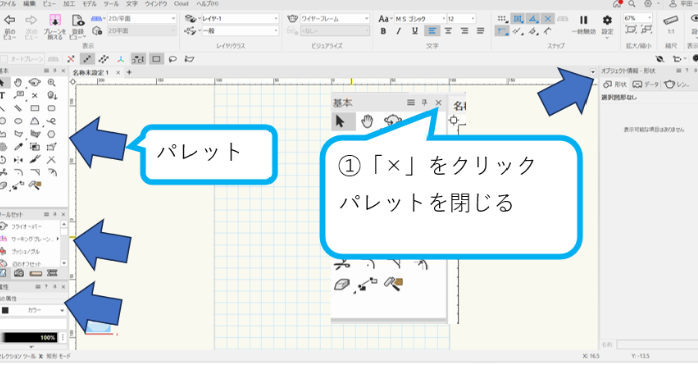Toggle italic text formatting

click(399, 31)
